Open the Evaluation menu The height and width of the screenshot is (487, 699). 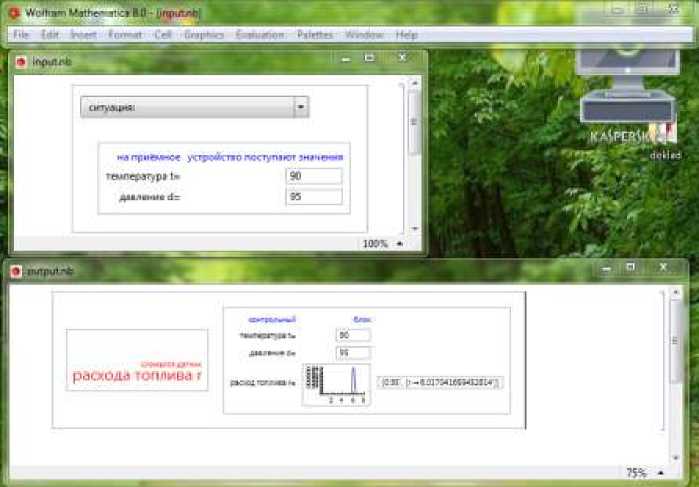coord(260,35)
